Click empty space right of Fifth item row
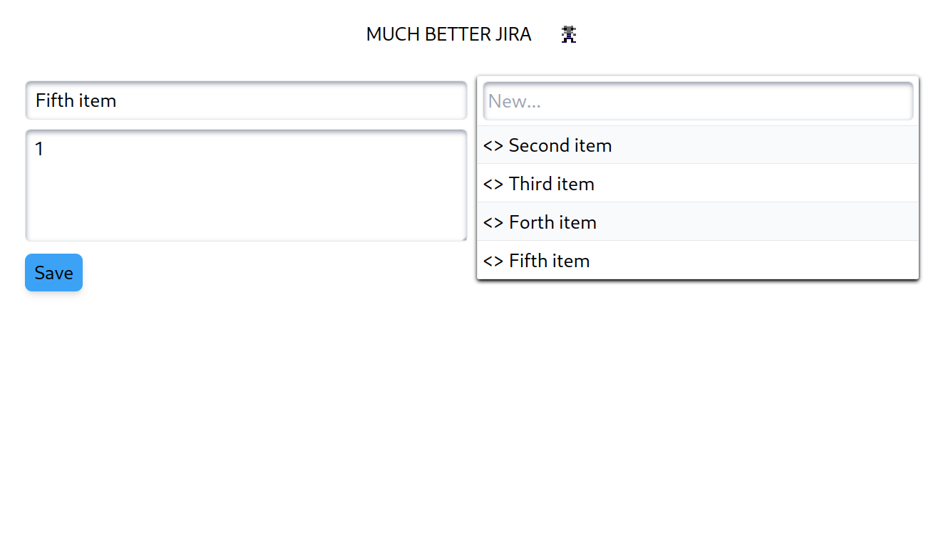Viewport: 941px width, 560px height. [x=754, y=261]
